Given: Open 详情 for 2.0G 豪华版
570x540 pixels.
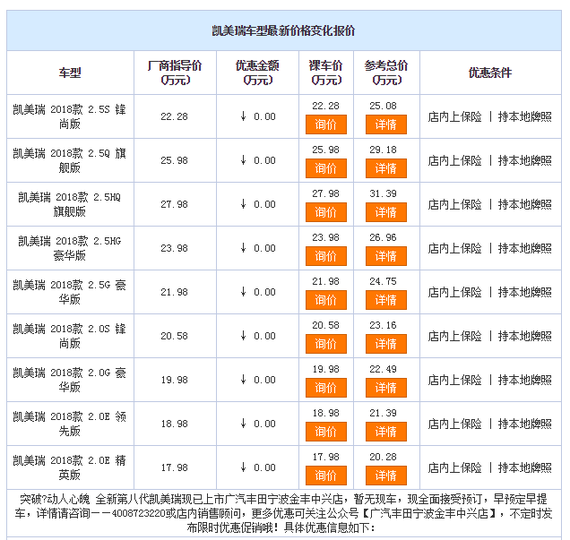Looking at the screenshot, I should (x=386, y=388).
